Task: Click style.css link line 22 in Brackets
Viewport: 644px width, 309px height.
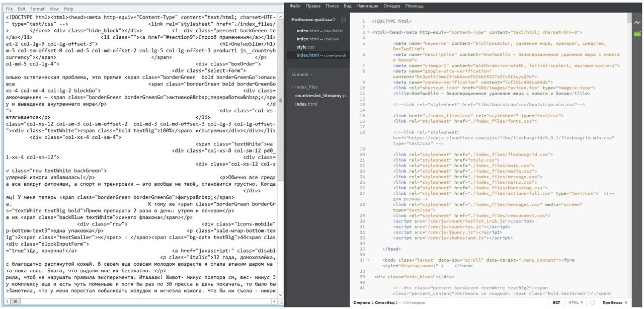Action: [446, 160]
